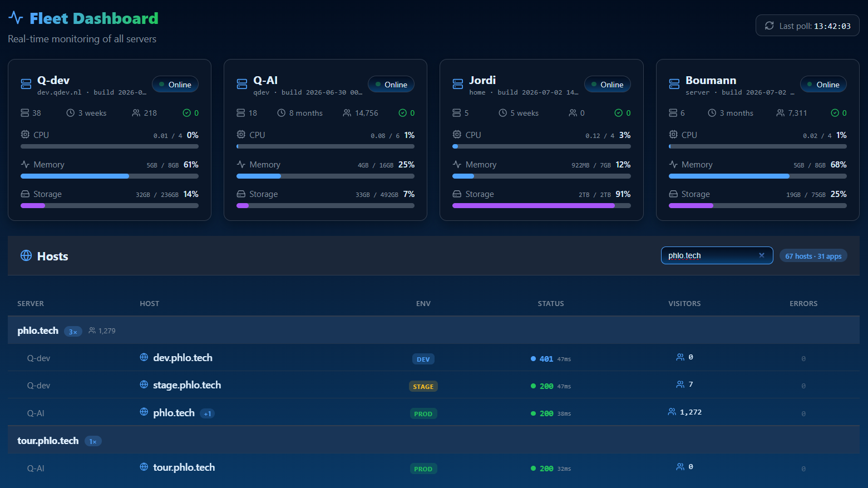Click the Jordi card title

click(482, 80)
